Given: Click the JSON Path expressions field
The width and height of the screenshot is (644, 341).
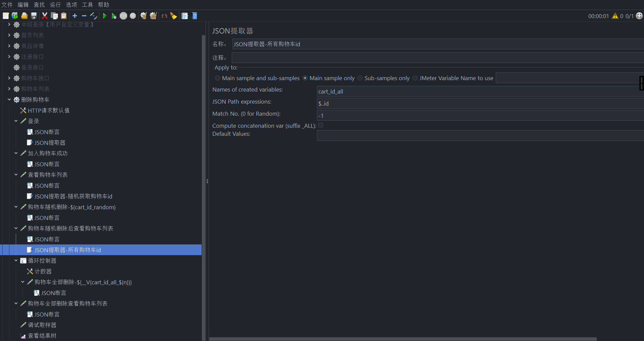Looking at the screenshot, I should coord(480,103).
